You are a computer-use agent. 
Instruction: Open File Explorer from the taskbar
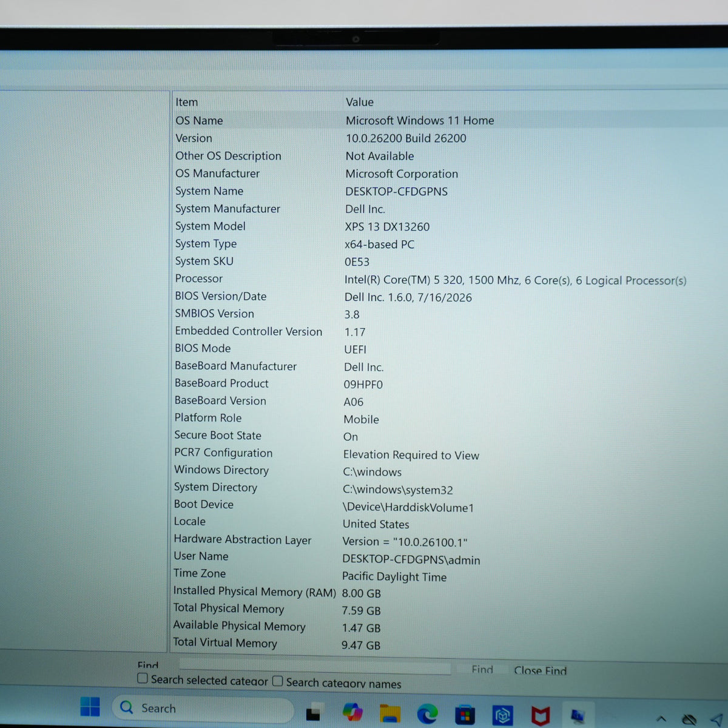point(389,713)
